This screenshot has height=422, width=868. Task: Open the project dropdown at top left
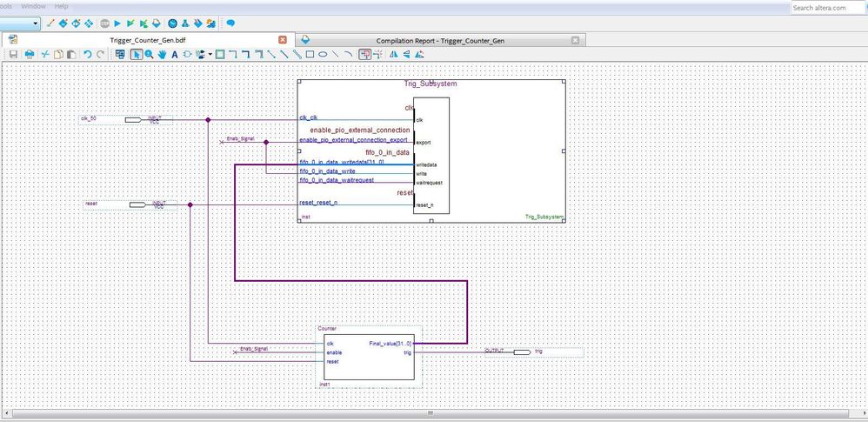pyautogui.click(x=35, y=23)
